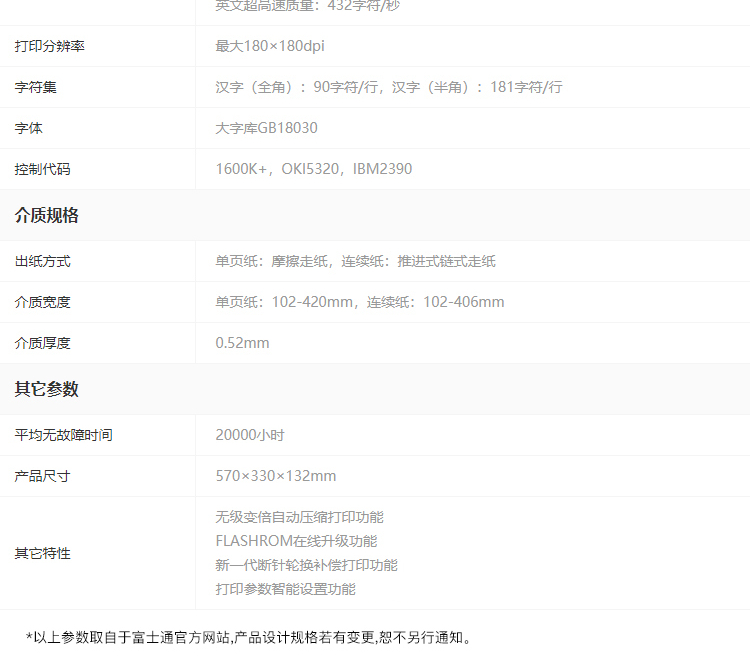Select the 大字库GB18030 font value

[x=266, y=128]
